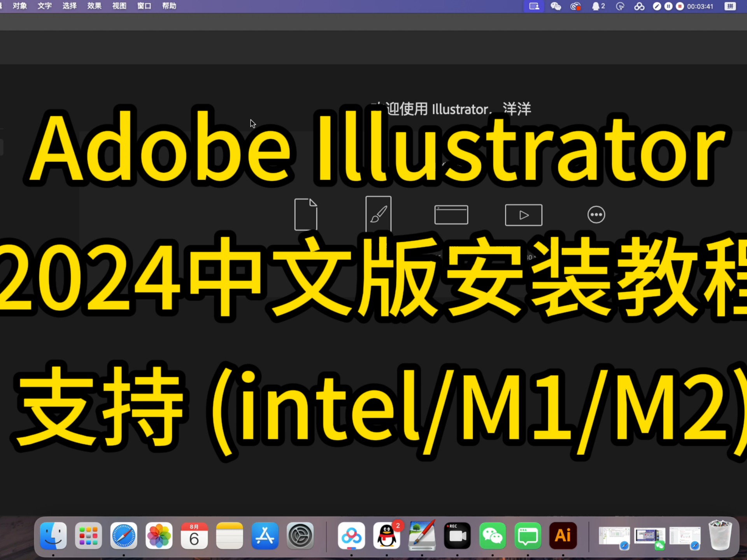Restore the minimized window with WeChat badge
747x560 pixels.
tap(649, 537)
